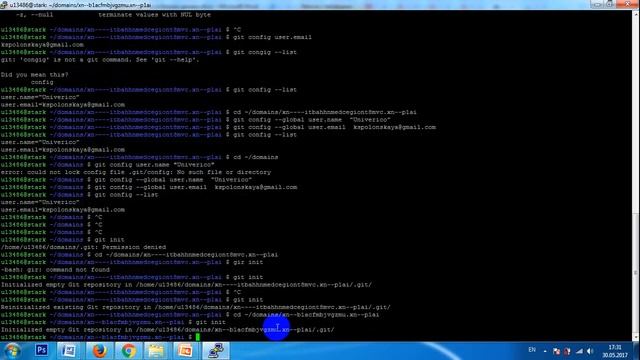Launch Photoshop from the taskbar
The width and height of the screenshot is (640, 360).
pyautogui.click(x=41, y=351)
